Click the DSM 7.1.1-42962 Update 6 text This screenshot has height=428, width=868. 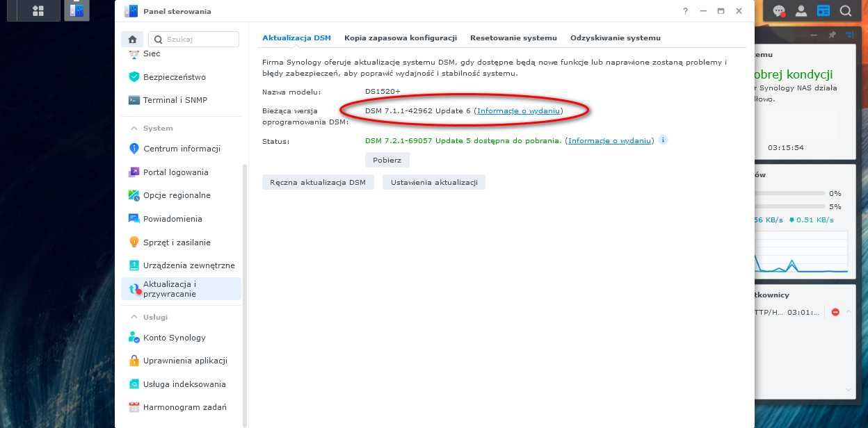pos(417,111)
